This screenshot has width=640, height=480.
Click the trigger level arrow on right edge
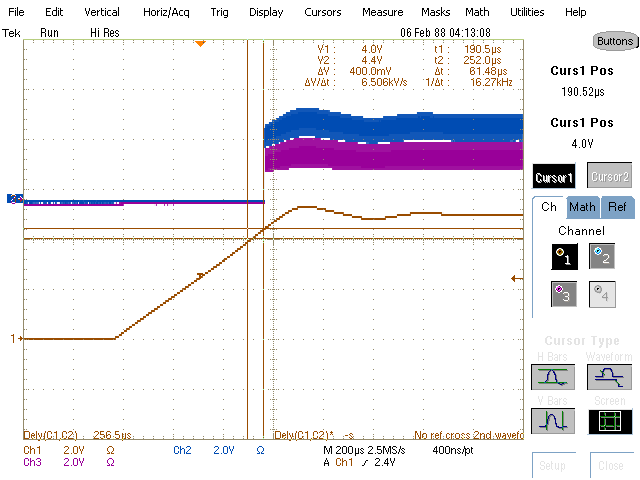tap(517, 279)
